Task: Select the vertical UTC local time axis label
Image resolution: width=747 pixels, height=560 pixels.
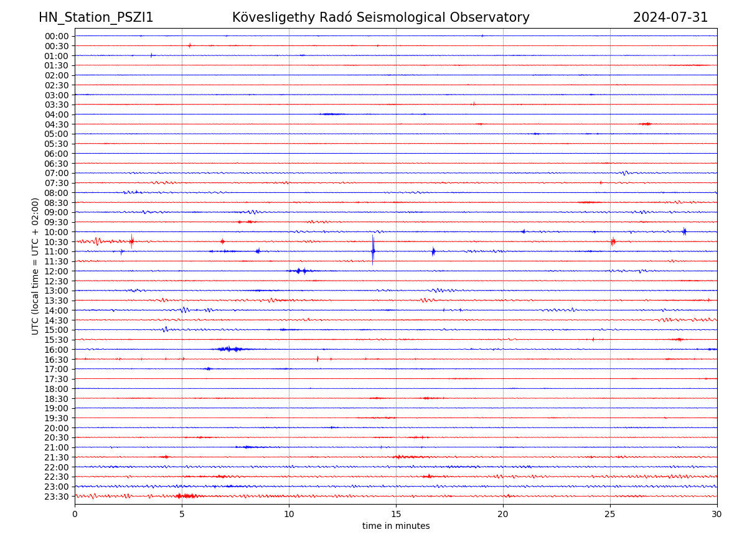Action: pos(36,266)
